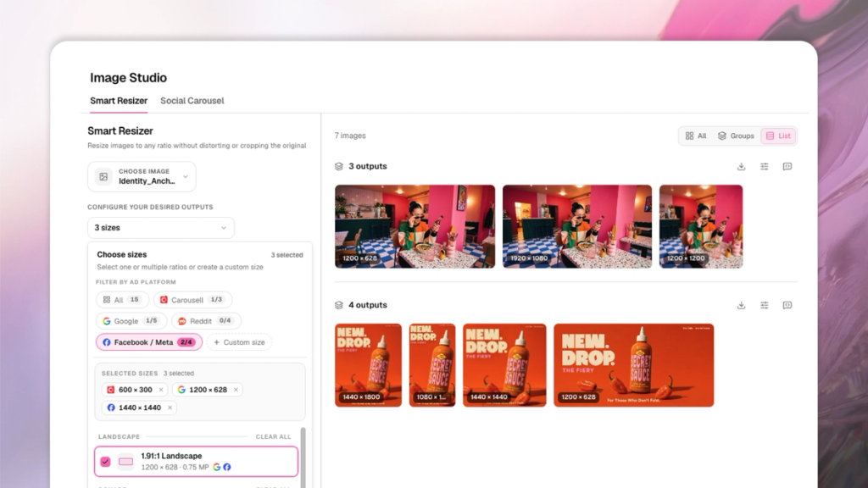Viewport: 868px width, 488px height.
Task: Click the 3 outputs heading
Action: [368, 167]
